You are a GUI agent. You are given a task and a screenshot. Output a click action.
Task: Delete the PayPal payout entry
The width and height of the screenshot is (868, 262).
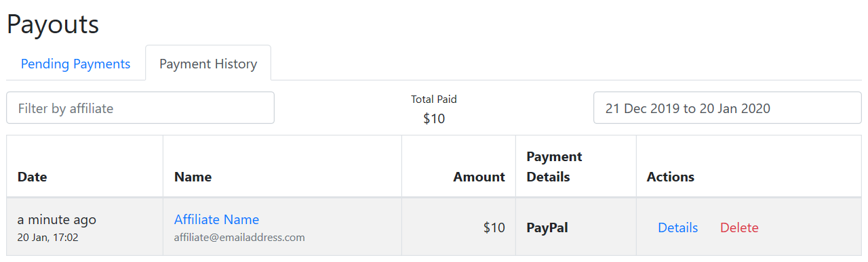(x=739, y=227)
